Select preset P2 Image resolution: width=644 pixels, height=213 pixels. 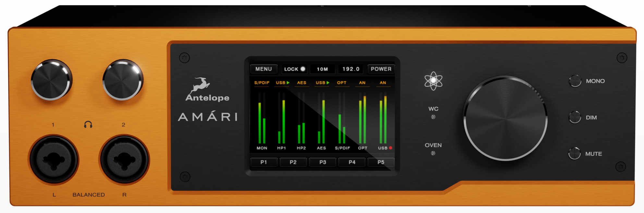point(293,162)
